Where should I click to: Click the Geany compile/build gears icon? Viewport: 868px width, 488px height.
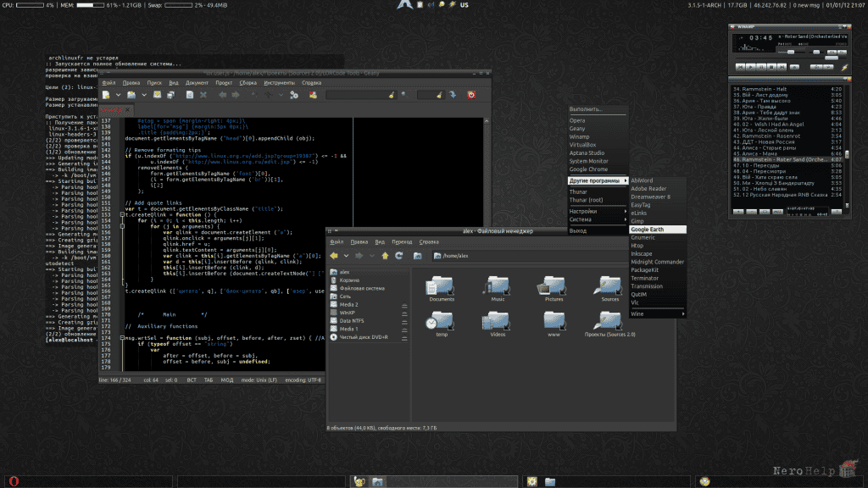294,95
